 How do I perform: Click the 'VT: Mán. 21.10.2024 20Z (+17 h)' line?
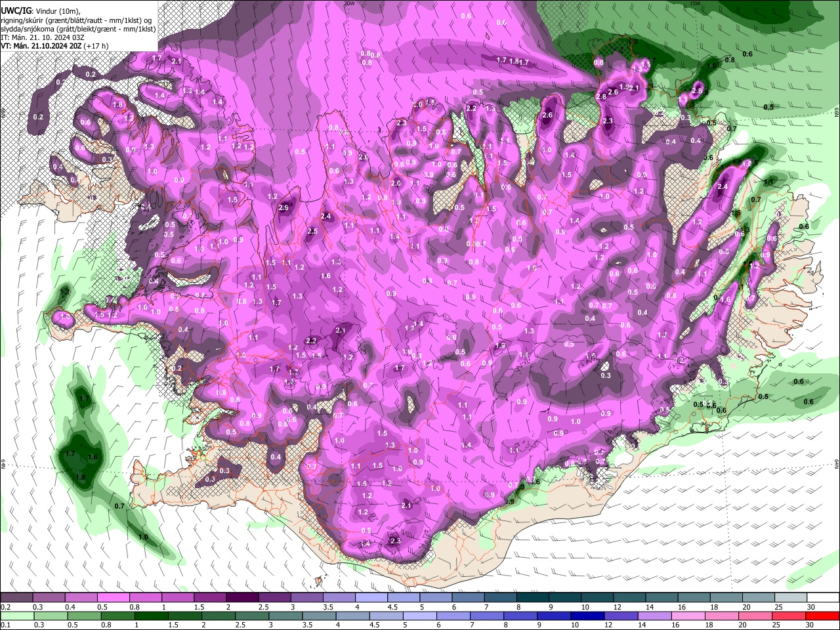pos(54,46)
